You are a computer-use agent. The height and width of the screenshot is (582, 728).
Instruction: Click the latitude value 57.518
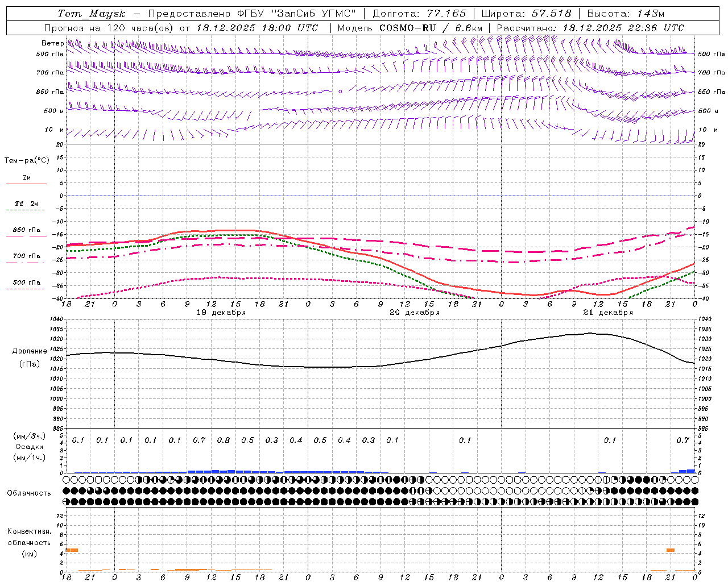(551, 14)
